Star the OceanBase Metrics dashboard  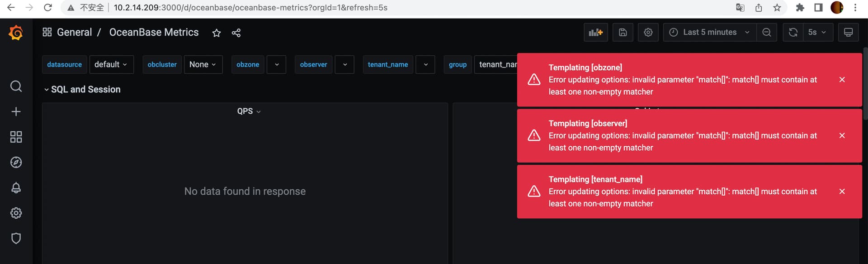pos(217,33)
